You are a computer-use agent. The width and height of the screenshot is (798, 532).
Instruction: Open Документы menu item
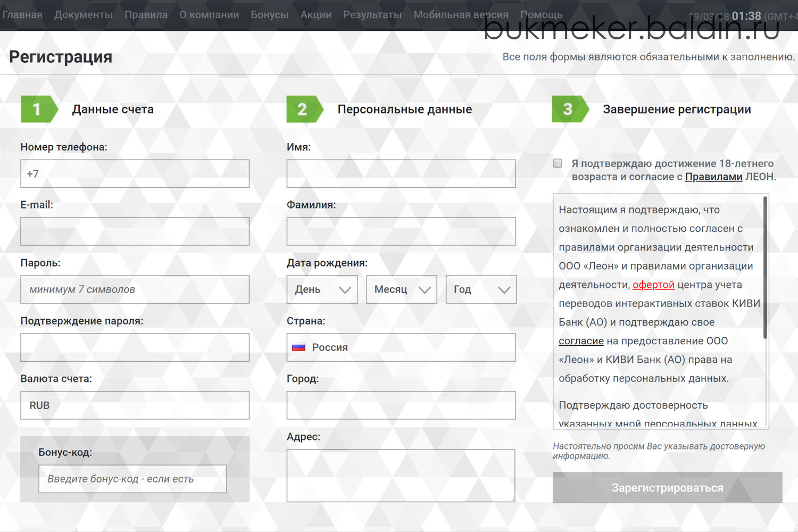point(84,15)
